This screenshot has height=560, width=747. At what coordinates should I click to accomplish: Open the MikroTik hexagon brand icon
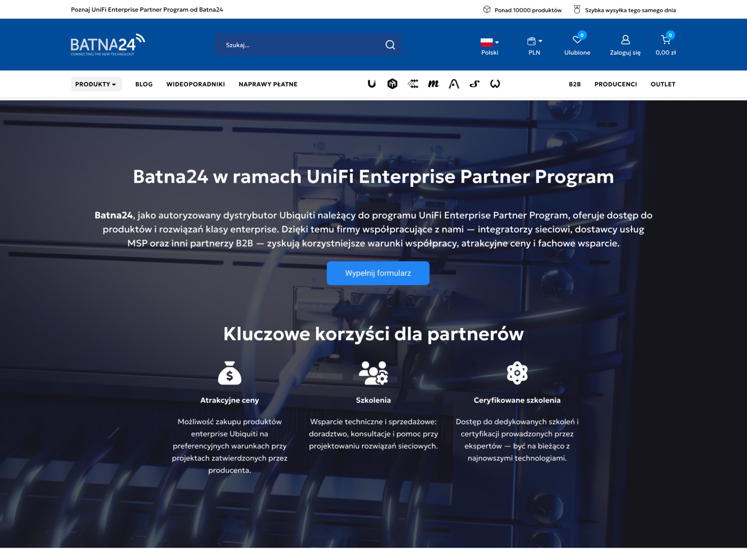click(392, 84)
